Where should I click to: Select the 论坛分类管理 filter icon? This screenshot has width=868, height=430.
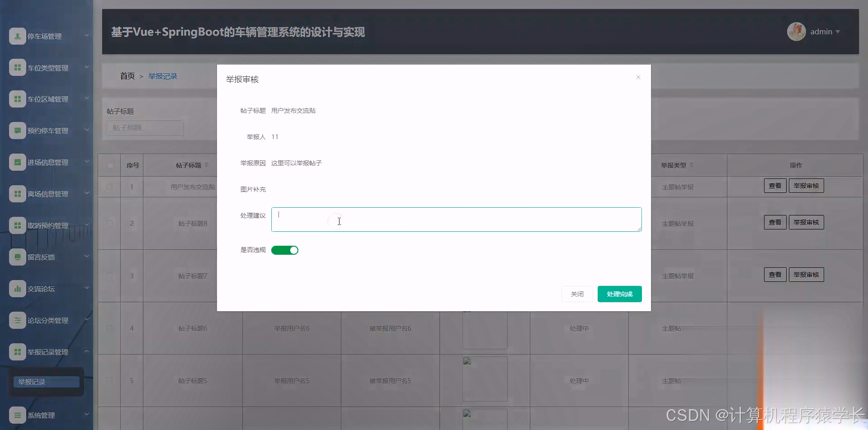18,320
